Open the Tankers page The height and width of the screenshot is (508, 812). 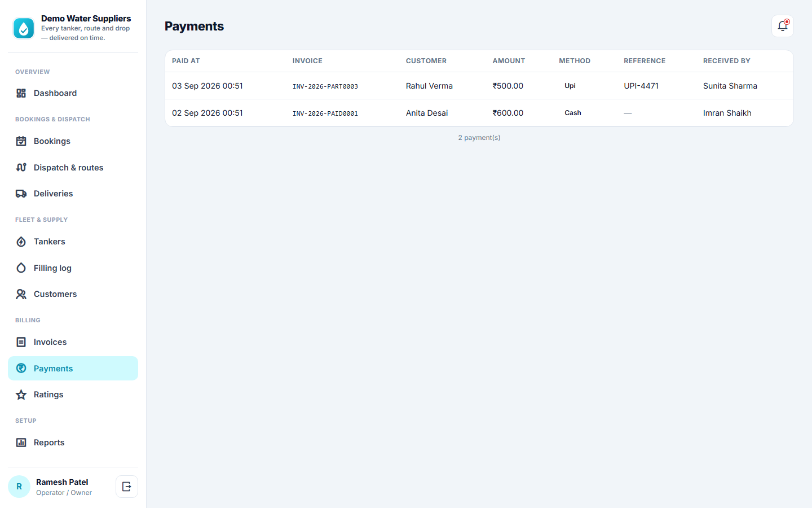pos(73,242)
